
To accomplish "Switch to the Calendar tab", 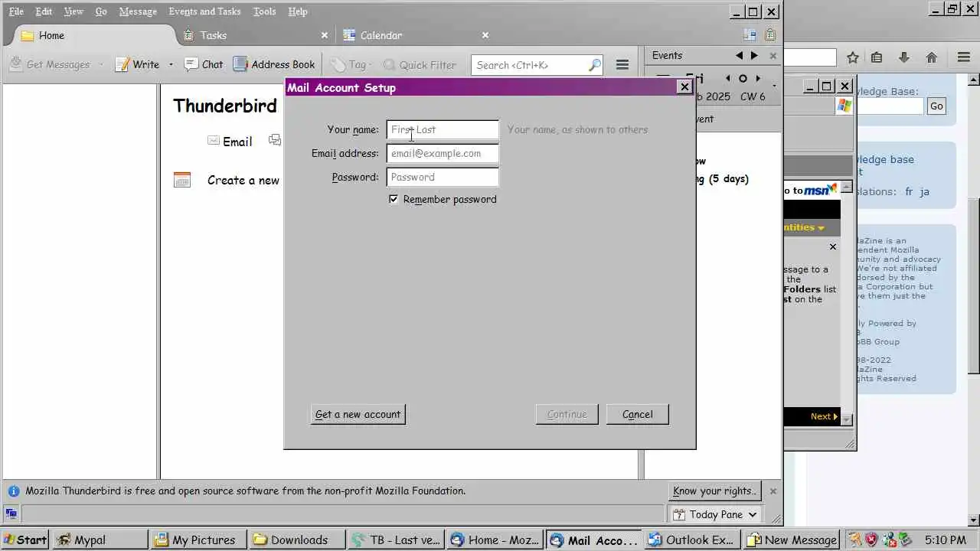I will click(x=416, y=35).
